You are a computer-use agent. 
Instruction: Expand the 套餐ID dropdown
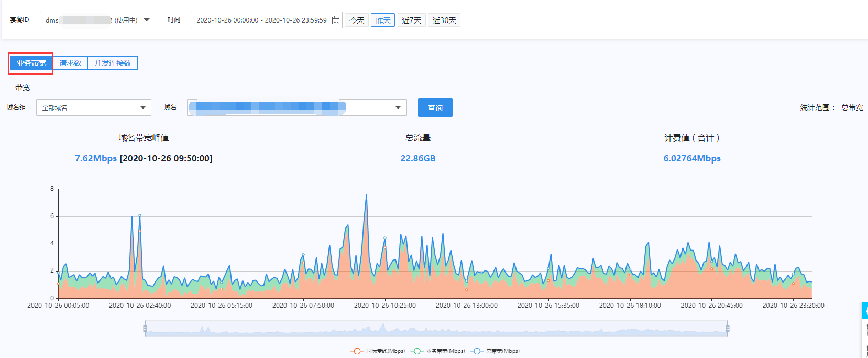tap(97, 20)
